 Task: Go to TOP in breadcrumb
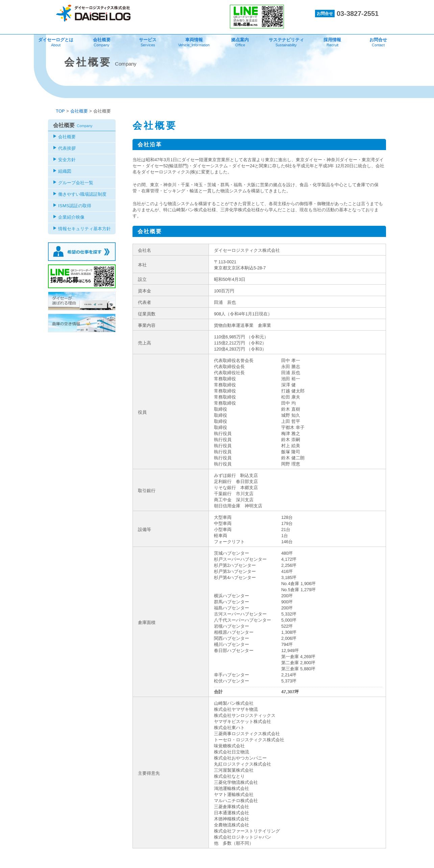60,111
